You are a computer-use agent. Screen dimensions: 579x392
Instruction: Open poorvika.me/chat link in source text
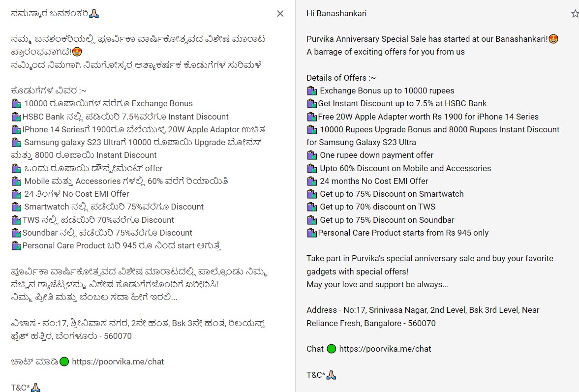pos(118,362)
